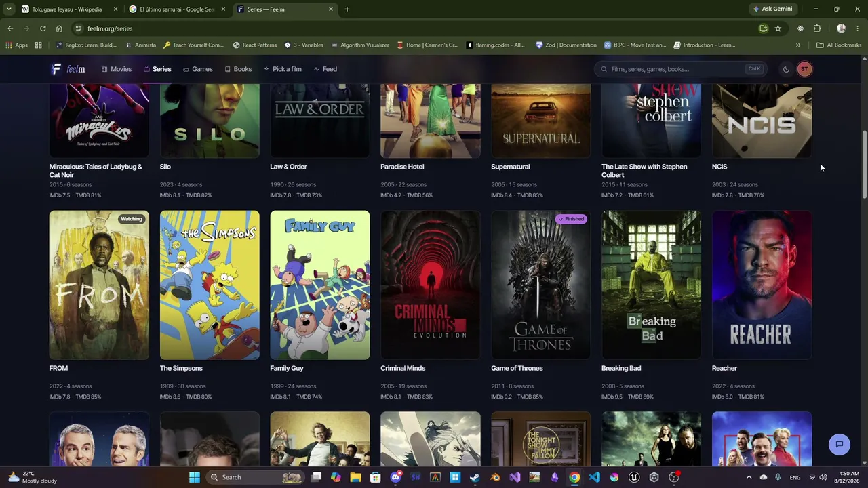Toggle the dark mode moon icon
Image resolution: width=868 pixels, height=488 pixels.
pyautogui.click(x=786, y=69)
